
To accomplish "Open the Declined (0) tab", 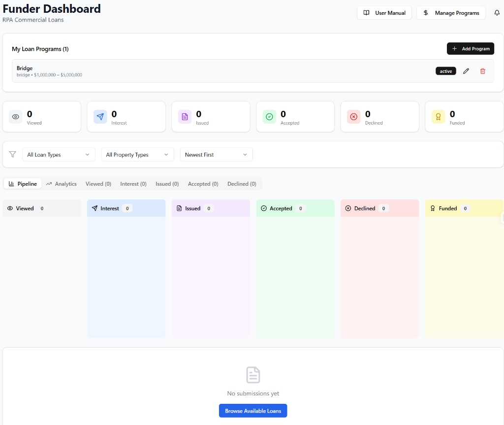I will click(242, 184).
